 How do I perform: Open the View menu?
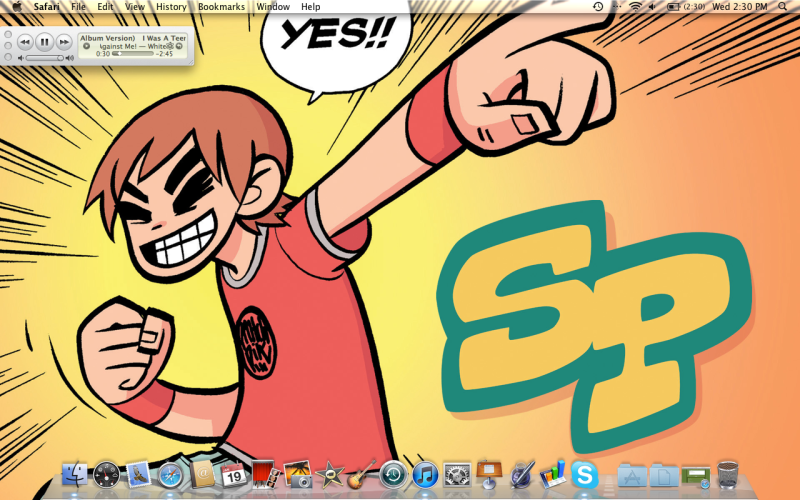tap(135, 7)
